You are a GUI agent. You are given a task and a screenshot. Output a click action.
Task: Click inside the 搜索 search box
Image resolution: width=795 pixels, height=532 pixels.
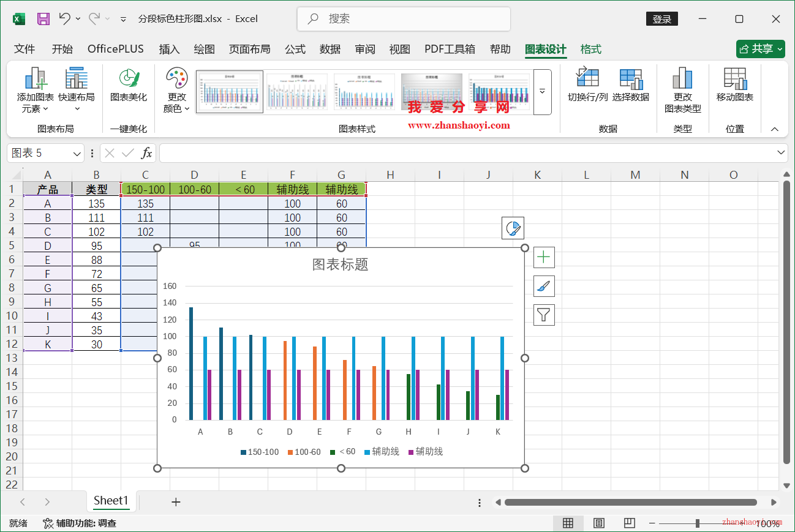pos(403,19)
